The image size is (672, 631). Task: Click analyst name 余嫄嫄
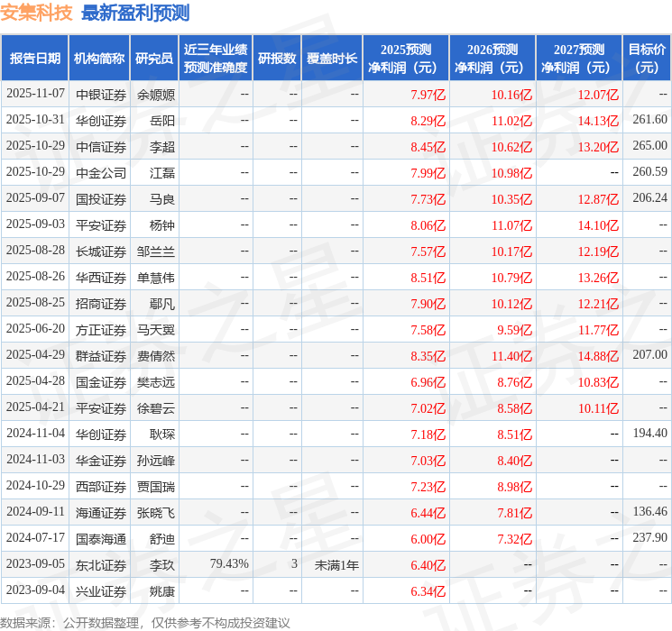pyautogui.click(x=155, y=95)
